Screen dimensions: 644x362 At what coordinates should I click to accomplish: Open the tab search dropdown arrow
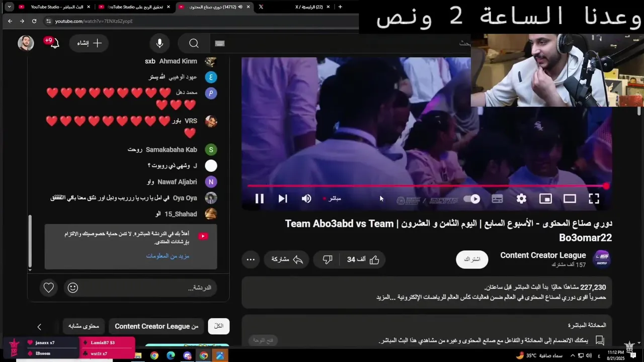[x=9, y=7]
